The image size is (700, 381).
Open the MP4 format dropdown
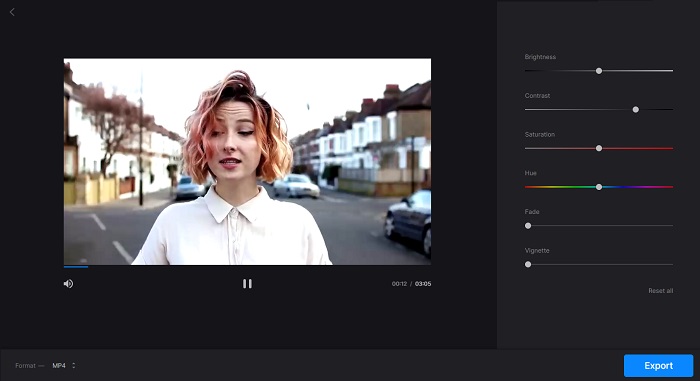point(63,365)
